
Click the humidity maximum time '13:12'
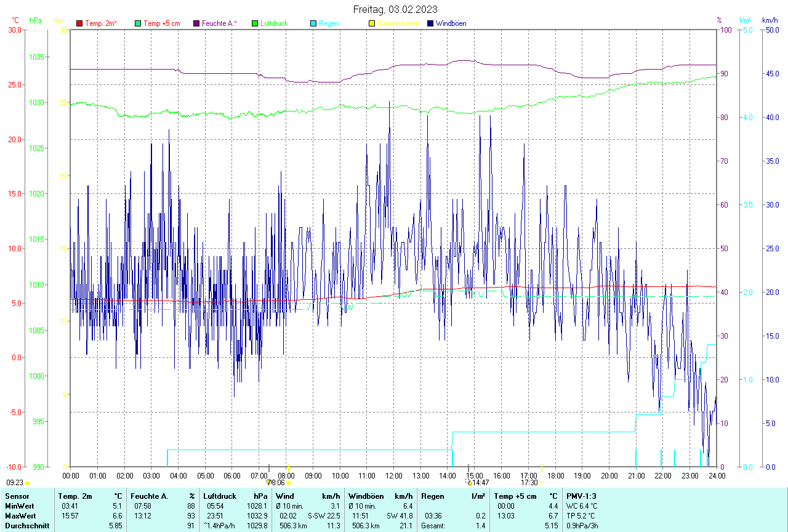(x=142, y=515)
